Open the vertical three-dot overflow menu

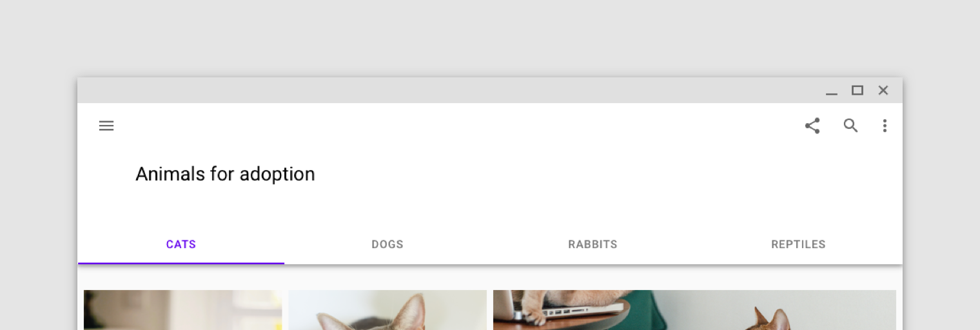885,126
